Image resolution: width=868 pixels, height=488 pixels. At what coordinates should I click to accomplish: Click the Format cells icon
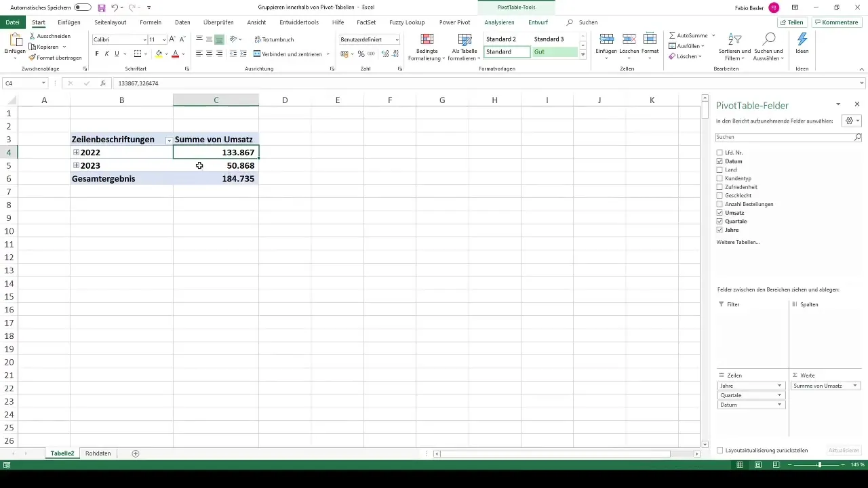[650, 39]
